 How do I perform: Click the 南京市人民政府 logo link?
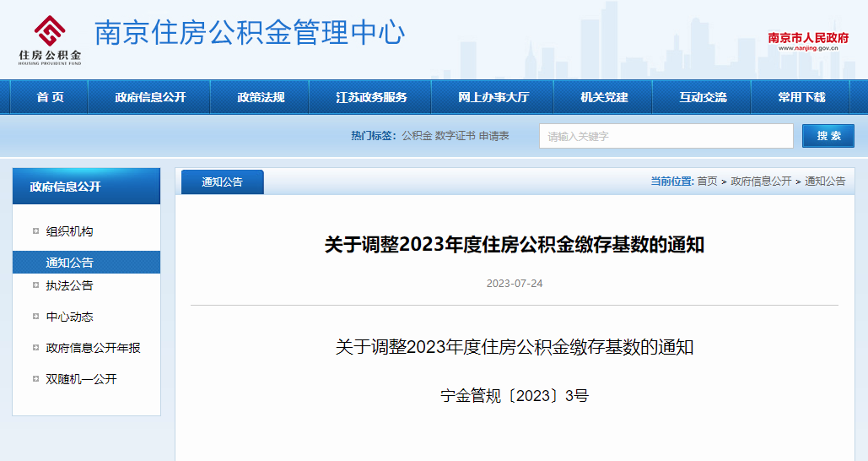coord(807,41)
